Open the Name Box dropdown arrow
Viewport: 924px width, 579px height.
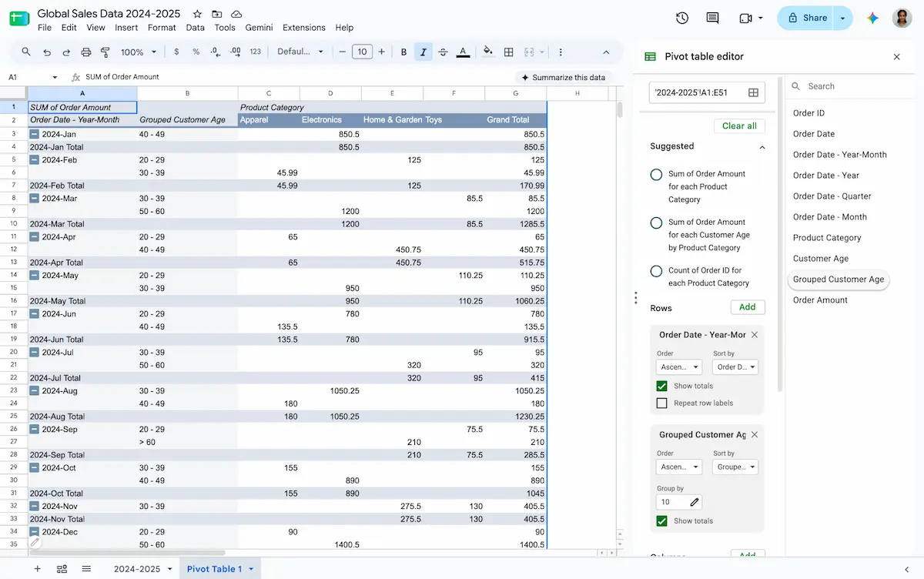pos(55,77)
